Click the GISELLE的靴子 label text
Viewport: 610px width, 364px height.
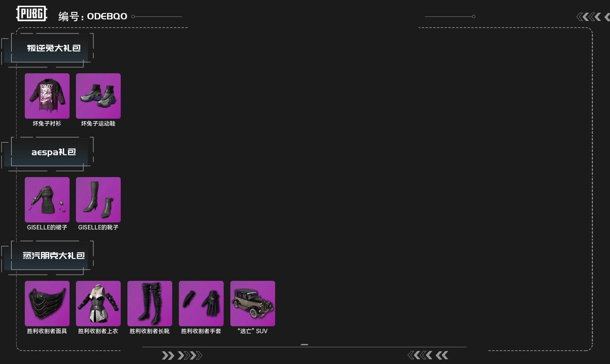point(98,227)
